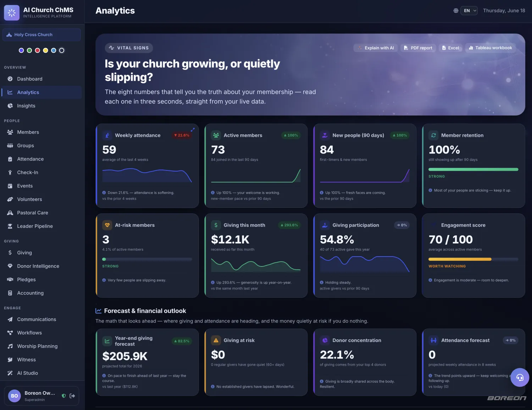This screenshot has height=410, width=532.
Task: Click the Giving participation trend chart
Action: 365,264
